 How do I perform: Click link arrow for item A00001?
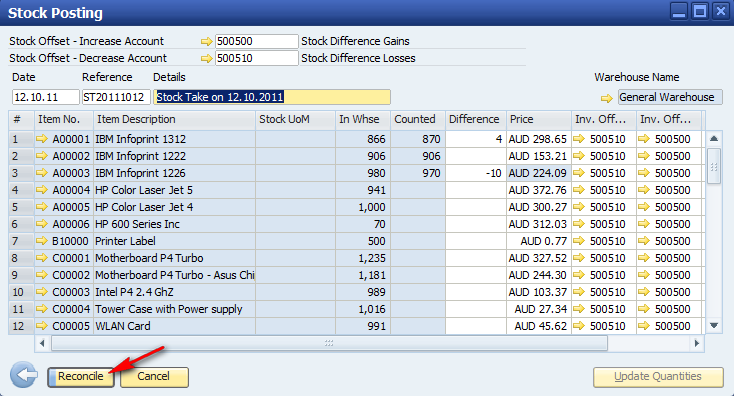point(42,139)
